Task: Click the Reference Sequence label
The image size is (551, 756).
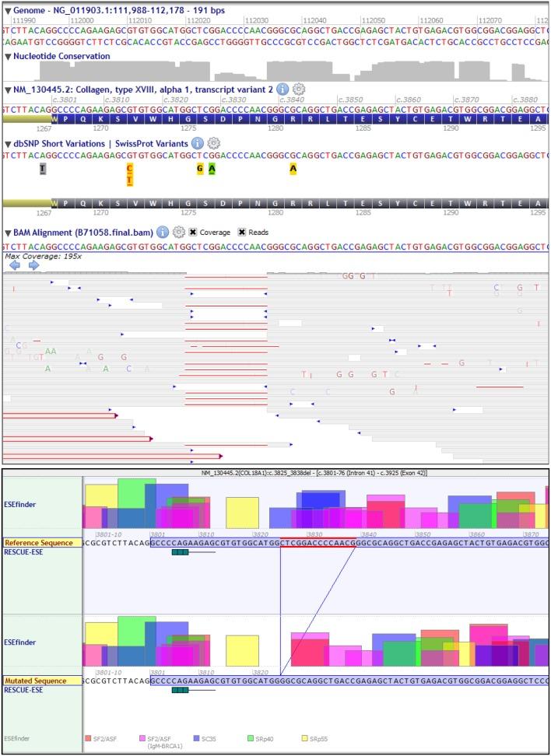Action: [x=39, y=543]
